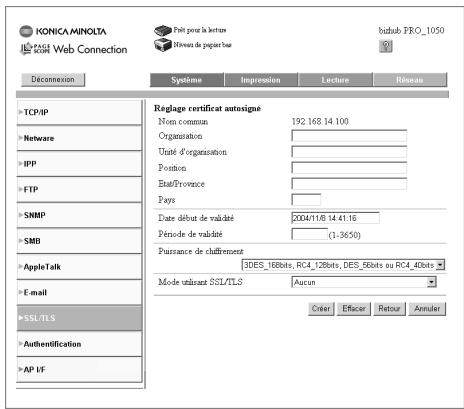The width and height of the screenshot is (464, 409).
Task: Click the help question mark icon
Action: [x=386, y=46]
